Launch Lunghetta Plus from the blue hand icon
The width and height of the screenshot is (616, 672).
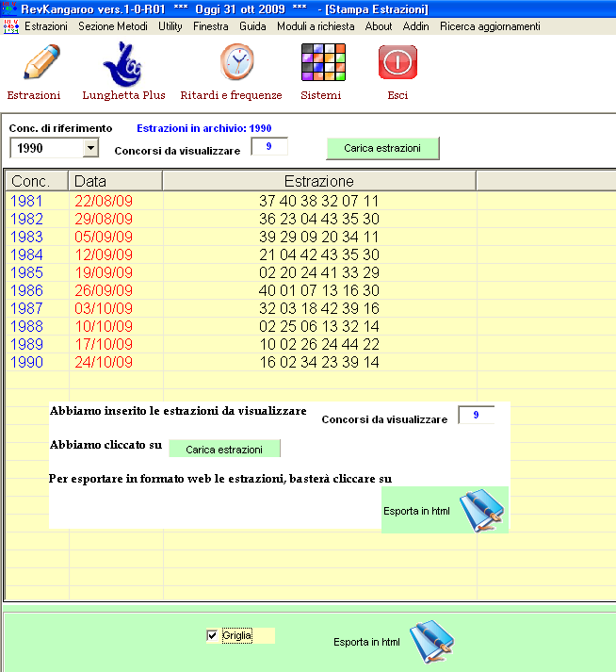[x=122, y=64]
